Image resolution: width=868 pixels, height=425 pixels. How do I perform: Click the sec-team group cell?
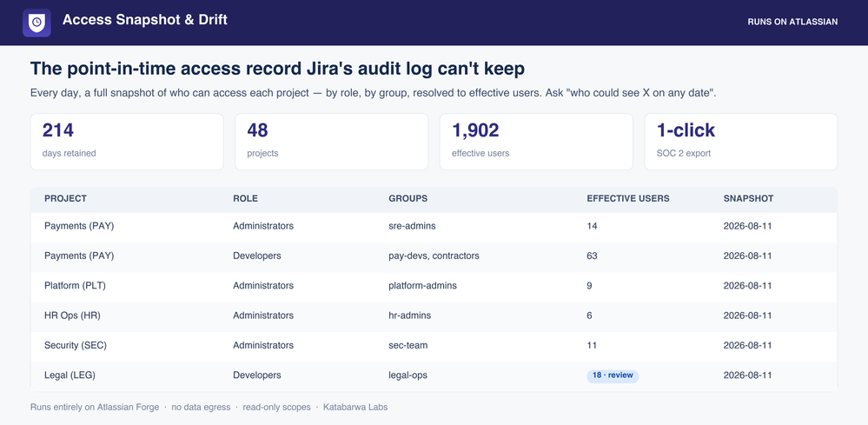click(408, 346)
